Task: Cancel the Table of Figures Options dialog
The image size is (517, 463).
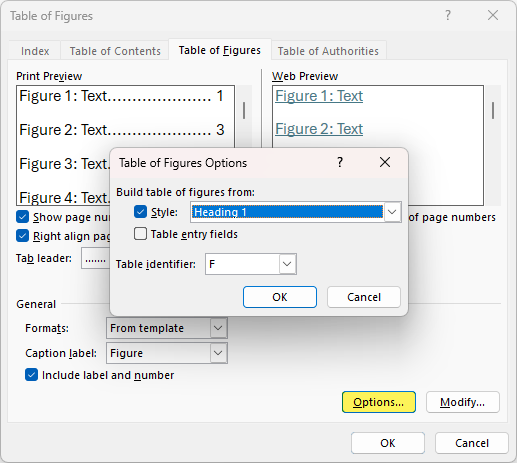Action: 364,297
